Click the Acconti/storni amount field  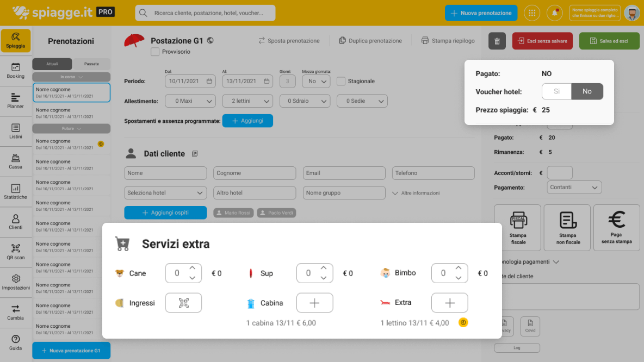pyautogui.click(x=560, y=173)
